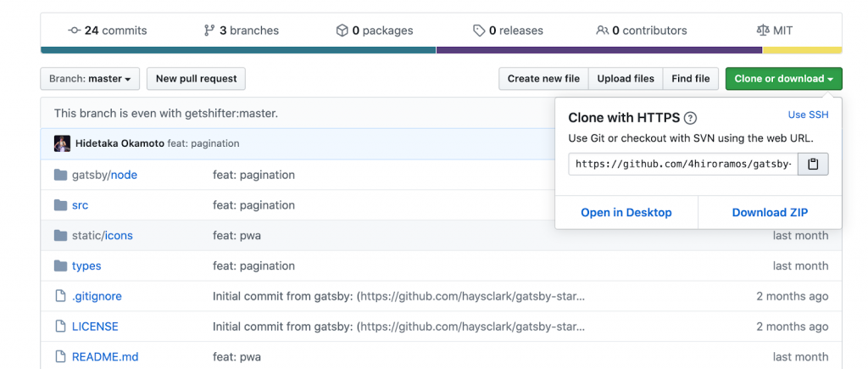The image size is (868, 369).
Task: Open feat: pagination commit in types row
Action: 253,266
